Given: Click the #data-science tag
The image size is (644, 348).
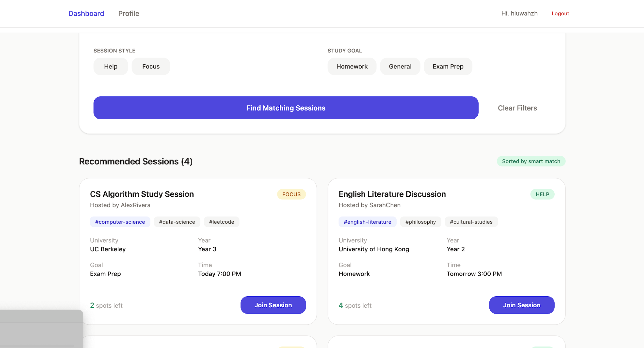Looking at the screenshot, I should (177, 222).
